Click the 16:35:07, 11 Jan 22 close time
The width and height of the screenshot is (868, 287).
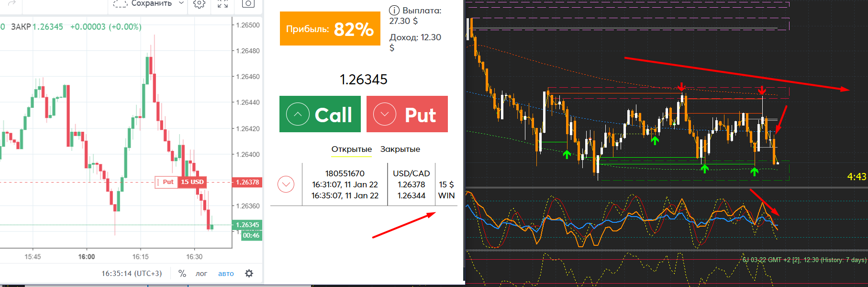click(x=345, y=195)
